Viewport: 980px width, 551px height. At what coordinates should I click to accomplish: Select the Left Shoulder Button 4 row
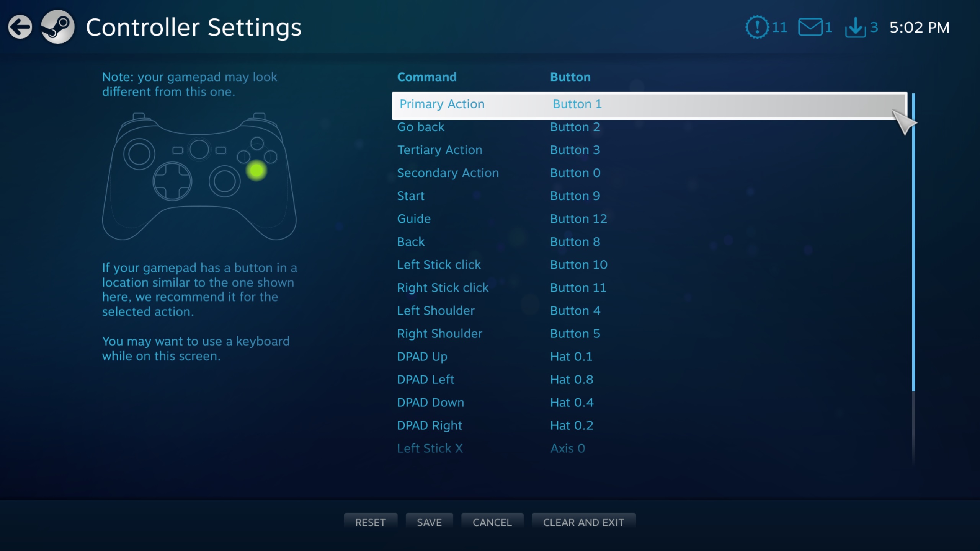pyautogui.click(x=648, y=310)
